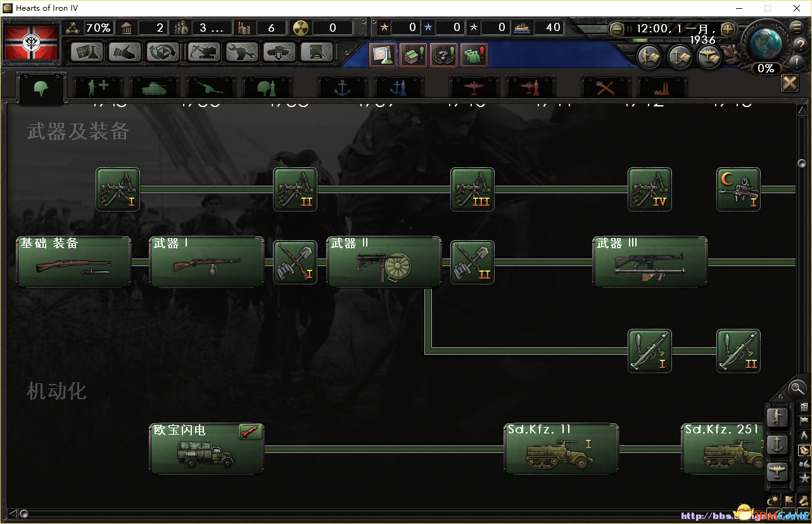Select the army soldier map button

[777, 417]
